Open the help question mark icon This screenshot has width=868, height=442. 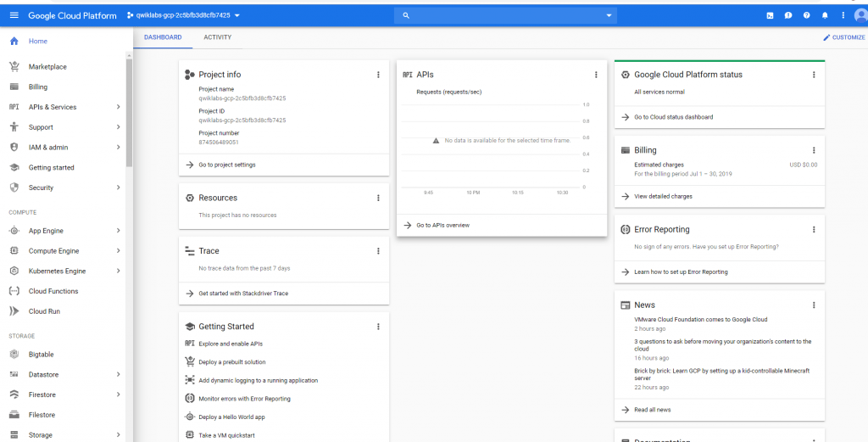tap(807, 15)
